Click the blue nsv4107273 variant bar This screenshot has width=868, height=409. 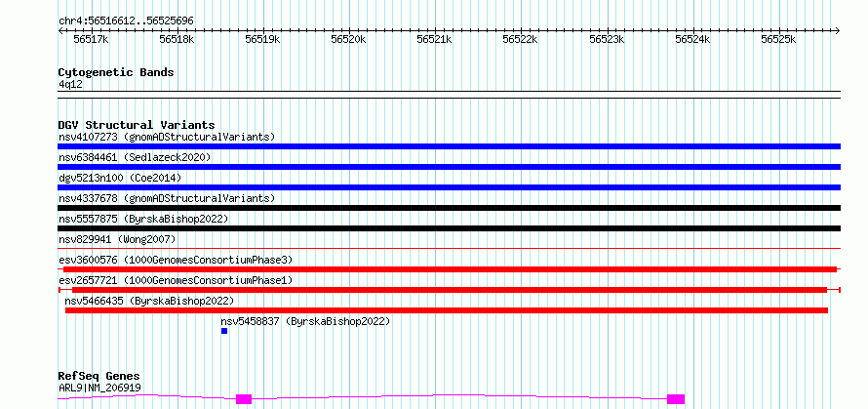point(449,146)
